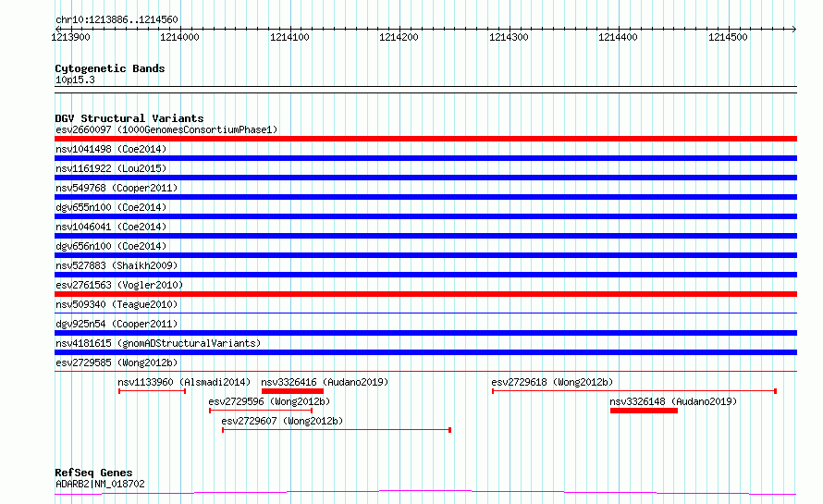Open variant nsv509340 (Teague2010) label
Screen dimensions: 823x504
[x=117, y=304]
